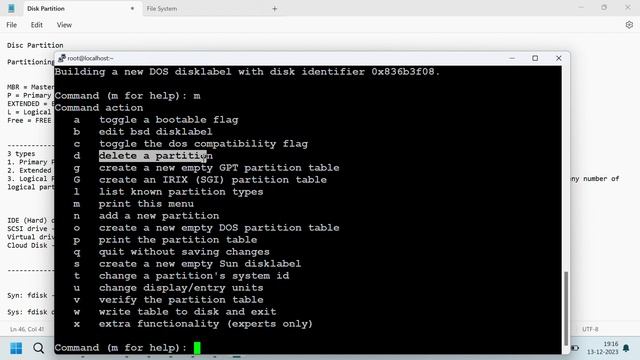Open the Notepad settings gear
The height and width of the screenshot is (360, 640).
[629, 25]
